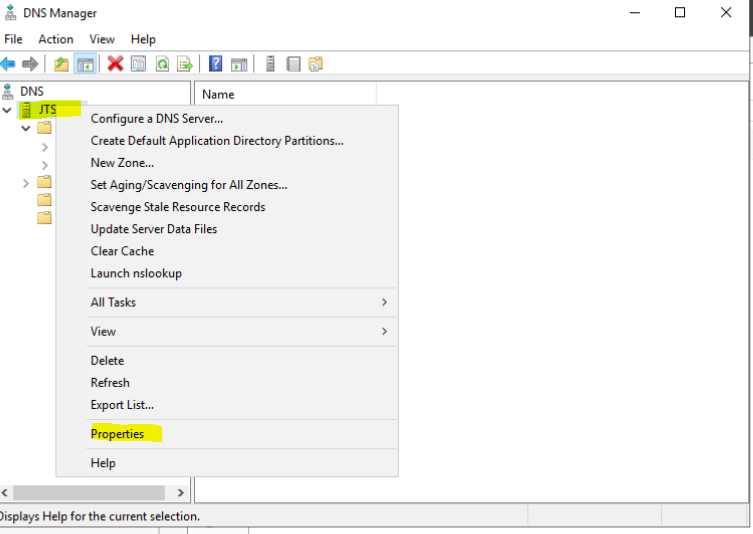This screenshot has height=534, width=753.
Task: Choose Update Server Data Files
Action: (x=227, y=229)
